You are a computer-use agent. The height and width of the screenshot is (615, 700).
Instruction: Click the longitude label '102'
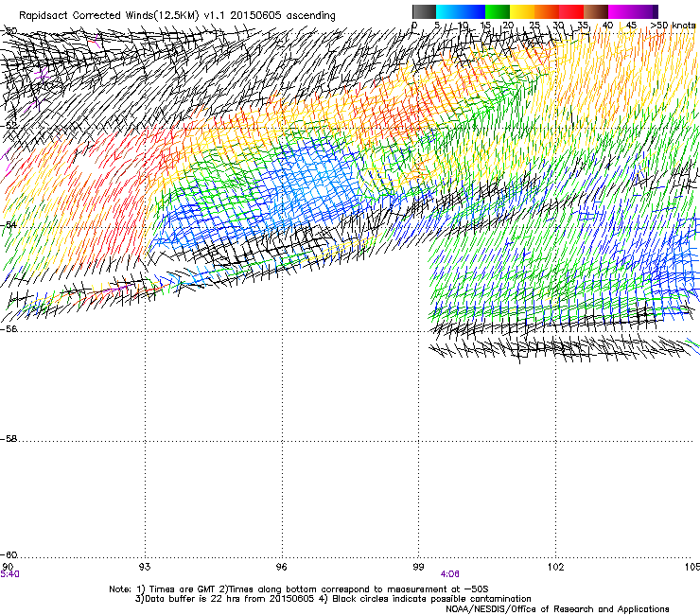[x=555, y=567]
